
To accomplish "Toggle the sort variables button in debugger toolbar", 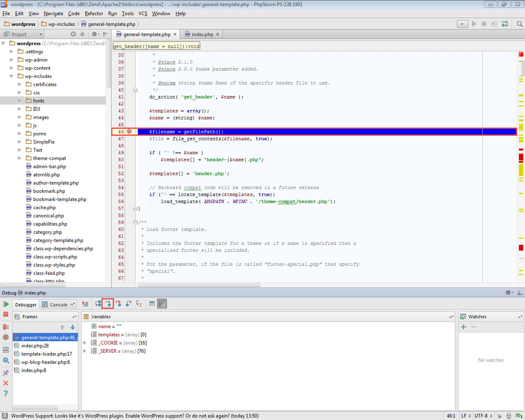I will click(162, 304).
